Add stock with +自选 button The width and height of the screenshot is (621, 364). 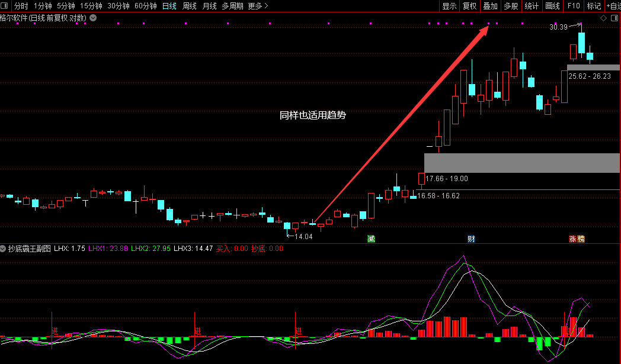point(613,6)
